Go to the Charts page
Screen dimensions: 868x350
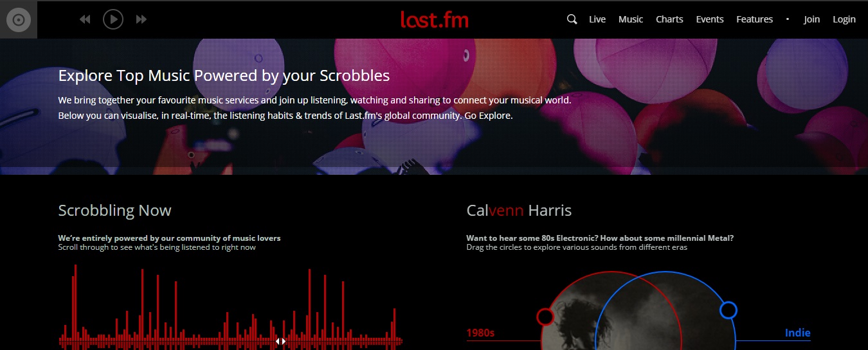pos(669,19)
